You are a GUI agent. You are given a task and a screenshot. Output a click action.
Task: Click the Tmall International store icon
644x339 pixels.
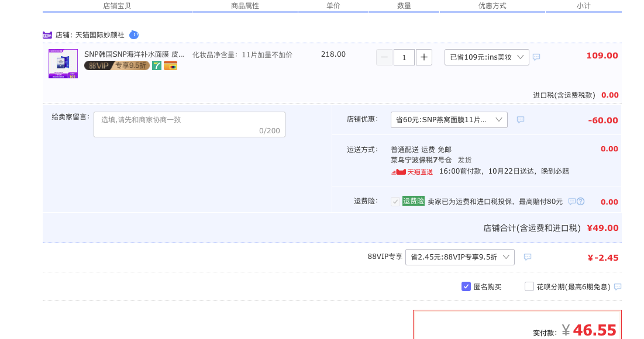point(47,35)
